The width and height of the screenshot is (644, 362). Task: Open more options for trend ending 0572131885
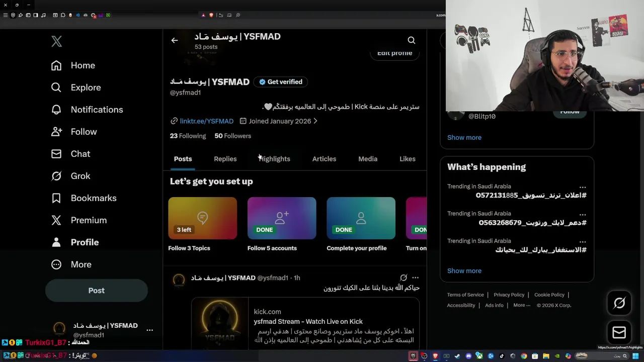pyautogui.click(x=583, y=187)
